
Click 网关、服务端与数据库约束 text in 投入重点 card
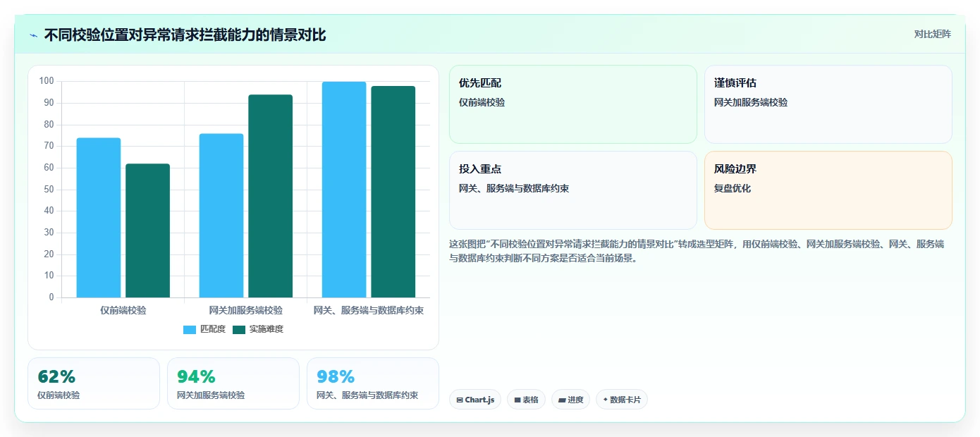[x=514, y=188]
